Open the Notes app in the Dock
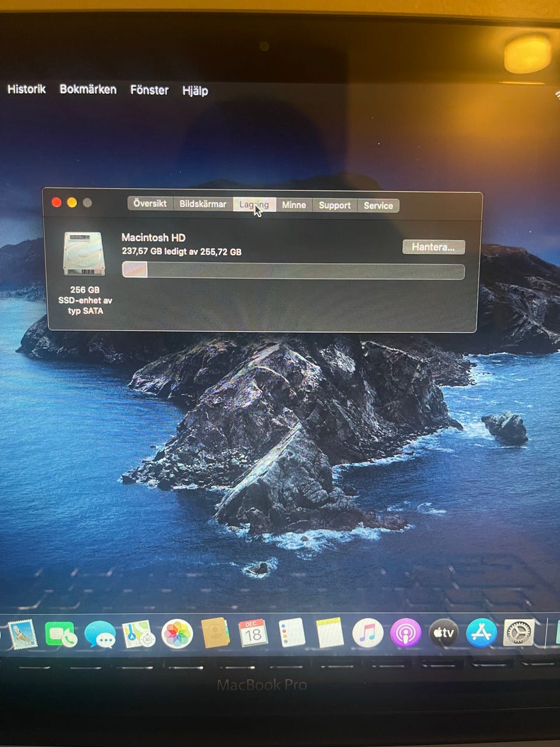 coord(330,633)
